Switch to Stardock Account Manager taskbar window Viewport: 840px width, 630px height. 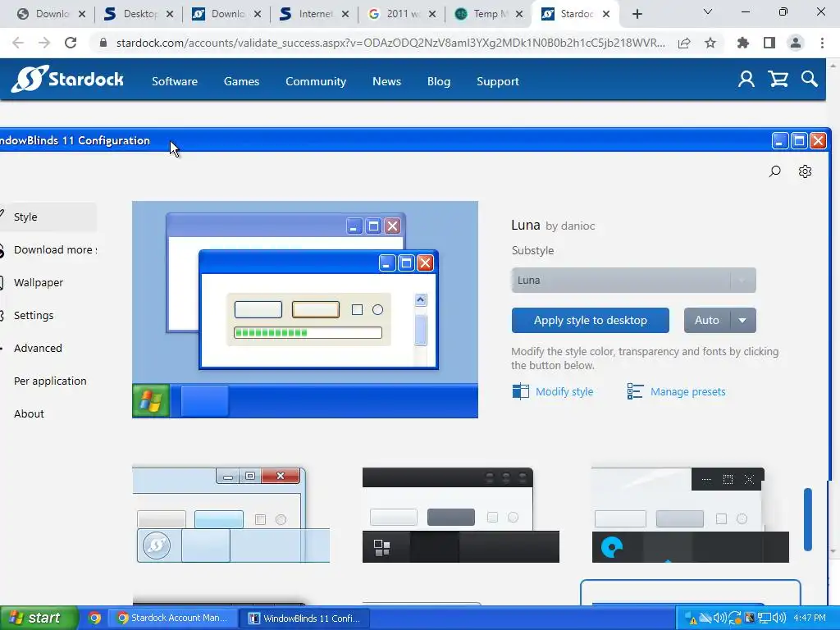[x=172, y=618]
